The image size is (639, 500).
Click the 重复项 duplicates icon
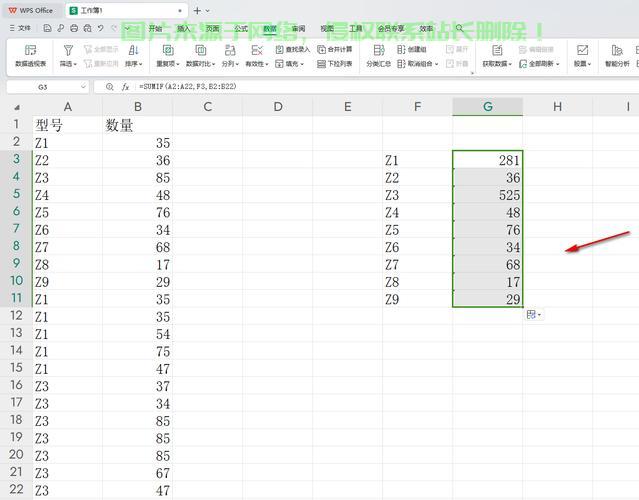coord(168,51)
